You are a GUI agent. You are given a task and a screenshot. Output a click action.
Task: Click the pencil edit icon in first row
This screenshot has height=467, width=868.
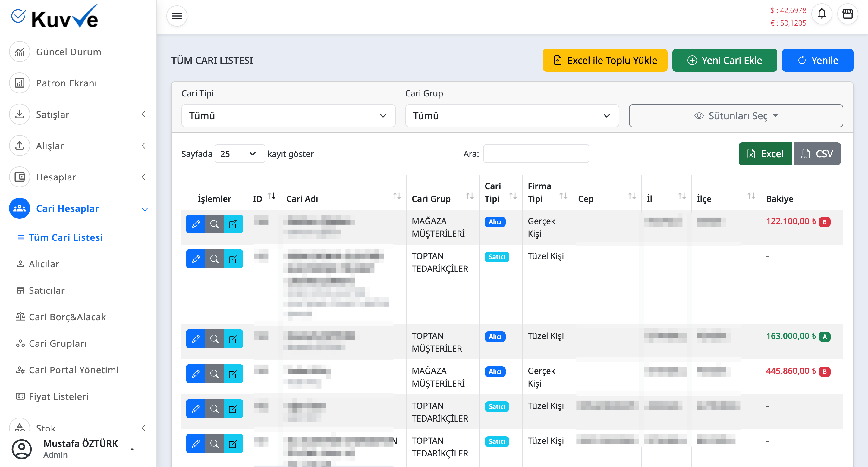[195, 224]
